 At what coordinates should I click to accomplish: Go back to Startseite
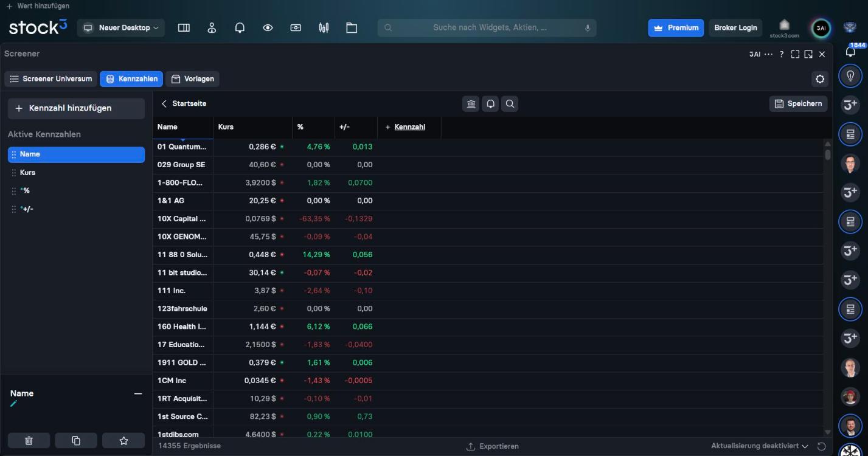(184, 104)
